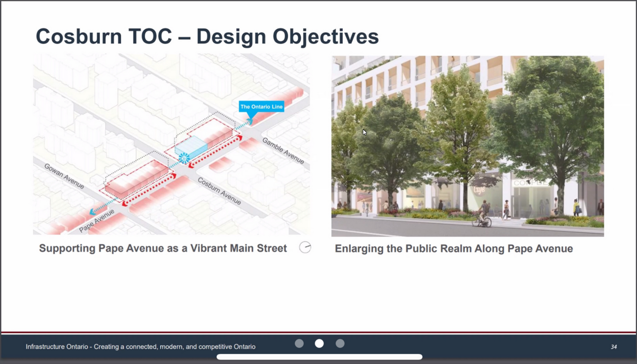This screenshot has height=364, width=637.
Task: Click the Gowan Avenue street label
Action: coord(64,176)
